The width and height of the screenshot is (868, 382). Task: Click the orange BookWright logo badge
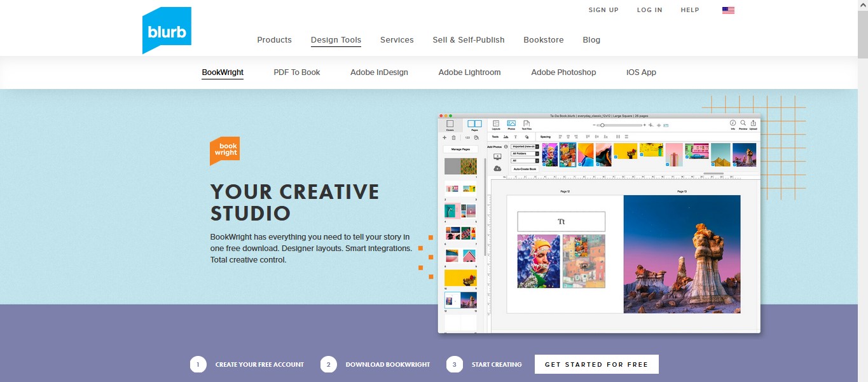click(224, 151)
